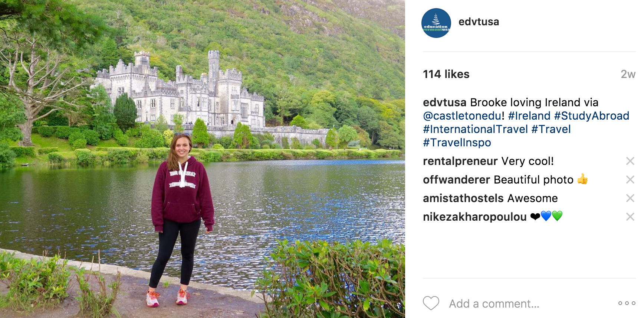Open edvtusa username in the header

click(479, 22)
